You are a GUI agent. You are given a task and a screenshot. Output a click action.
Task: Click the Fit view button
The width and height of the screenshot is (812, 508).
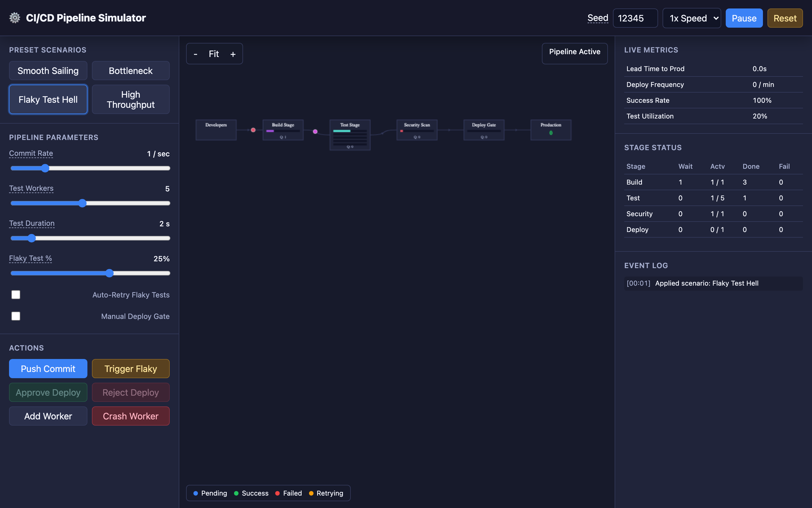(214, 54)
